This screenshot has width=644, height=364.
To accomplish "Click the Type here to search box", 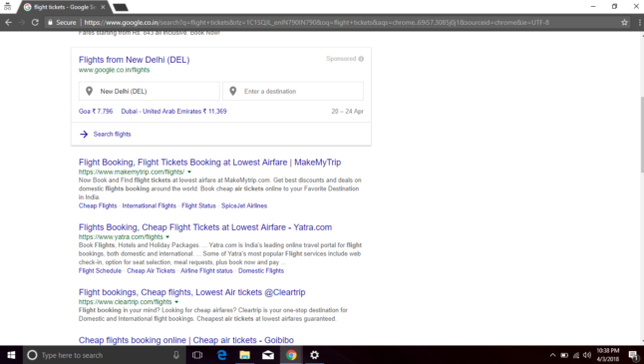I will [x=103, y=355].
